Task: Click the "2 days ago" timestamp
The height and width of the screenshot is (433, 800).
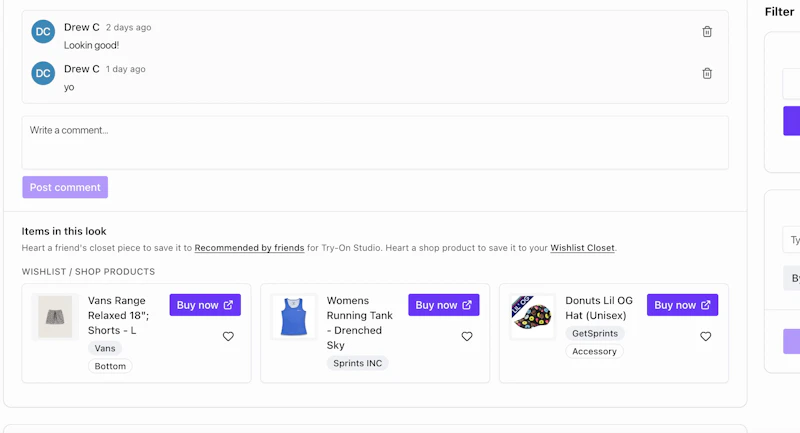Action: (x=129, y=28)
